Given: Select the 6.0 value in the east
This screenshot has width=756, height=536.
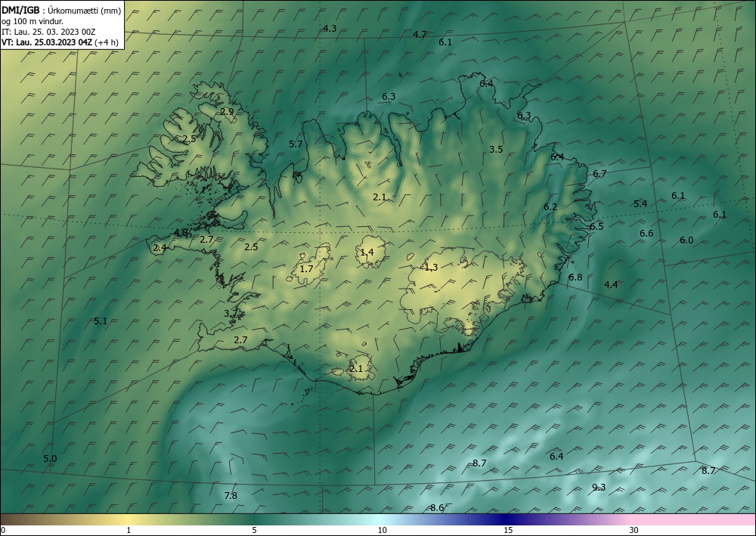Looking at the screenshot, I should [x=686, y=240].
